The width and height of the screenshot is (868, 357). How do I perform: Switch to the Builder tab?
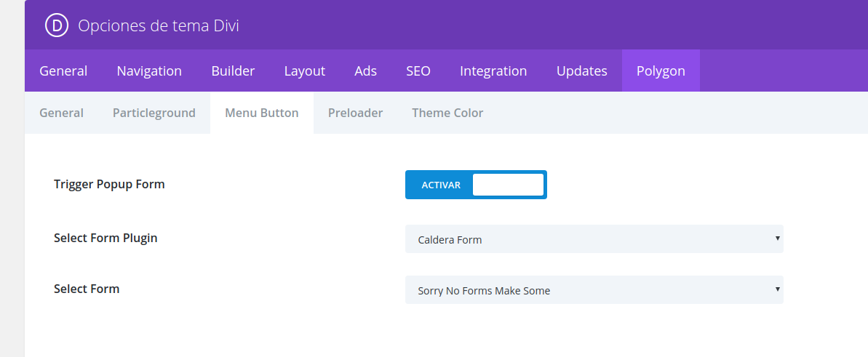[233, 71]
